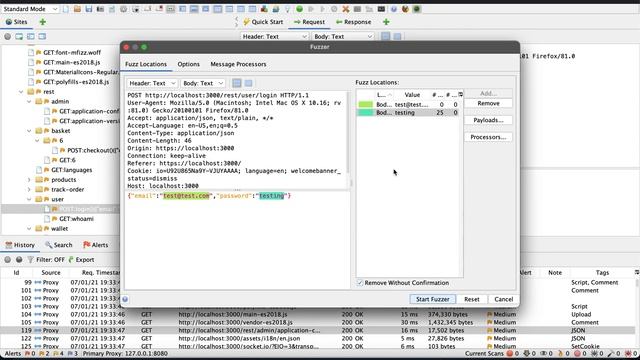Switch to the Options tab in Fuzzer

pyautogui.click(x=188, y=64)
